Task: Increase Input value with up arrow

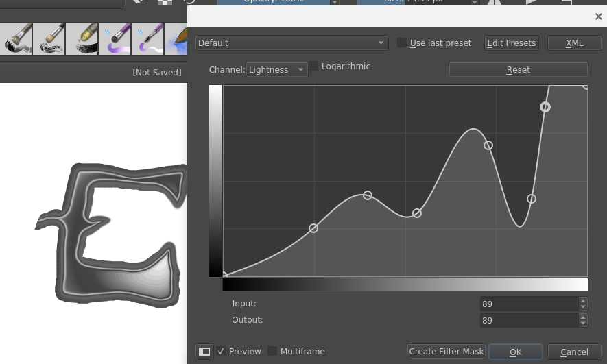Action: point(583,300)
